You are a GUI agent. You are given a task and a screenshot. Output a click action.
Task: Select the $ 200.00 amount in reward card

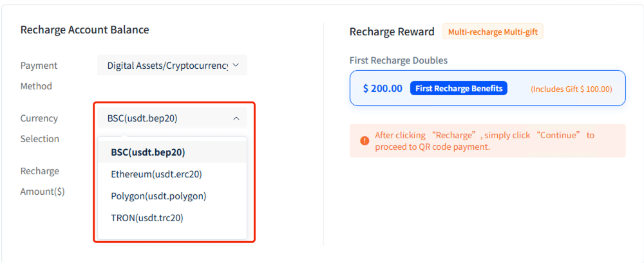(x=383, y=88)
